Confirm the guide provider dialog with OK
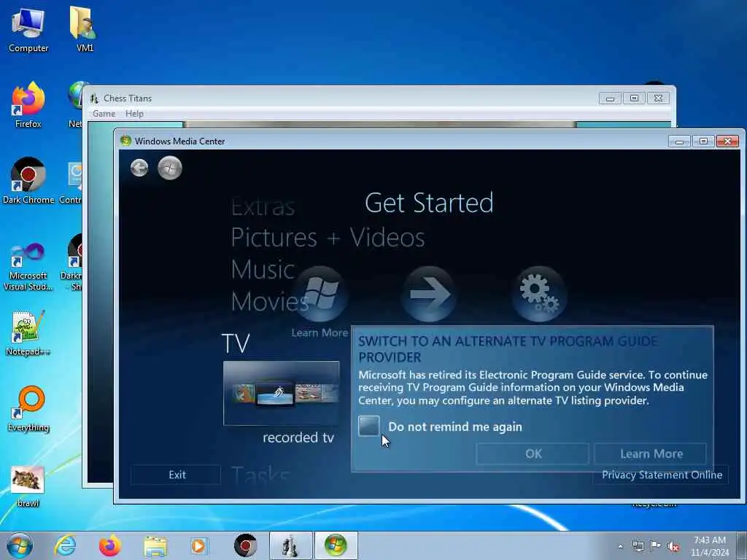Screen dimensions: 747x560 click(x=533, y=454)
